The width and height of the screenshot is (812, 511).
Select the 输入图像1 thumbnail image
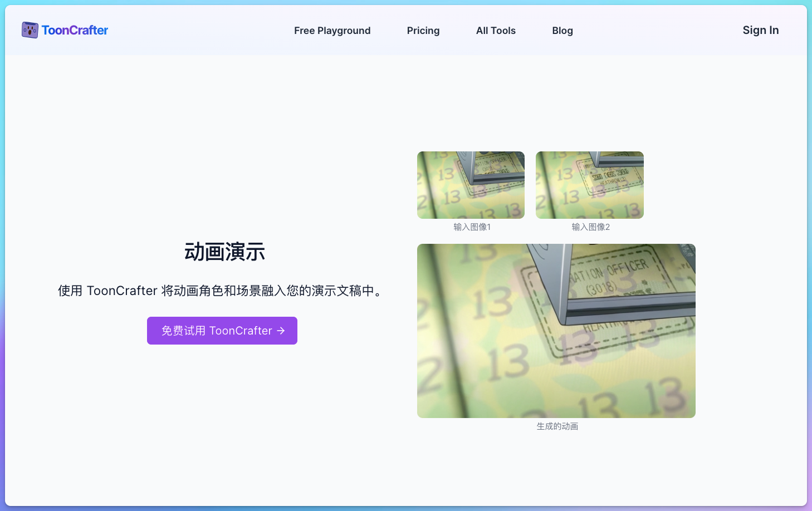(471, 185)
